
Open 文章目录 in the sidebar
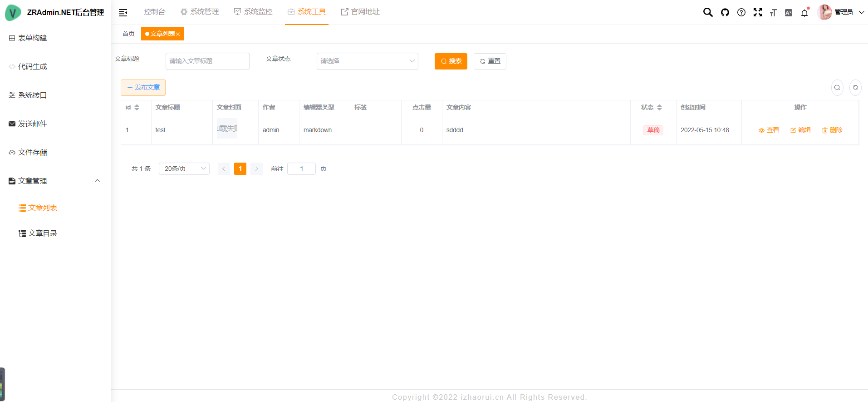pyautogui.click(x=43, y=233)
